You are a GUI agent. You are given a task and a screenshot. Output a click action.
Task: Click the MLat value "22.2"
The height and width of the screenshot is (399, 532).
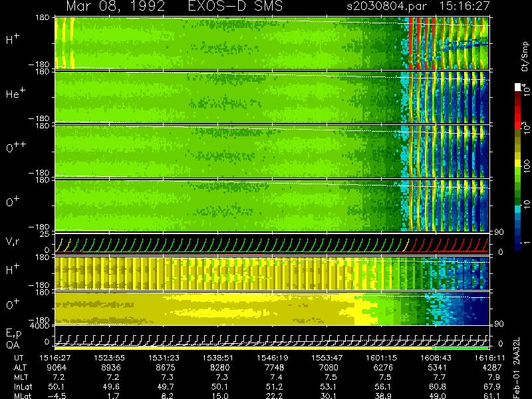[x=275, y=396]
